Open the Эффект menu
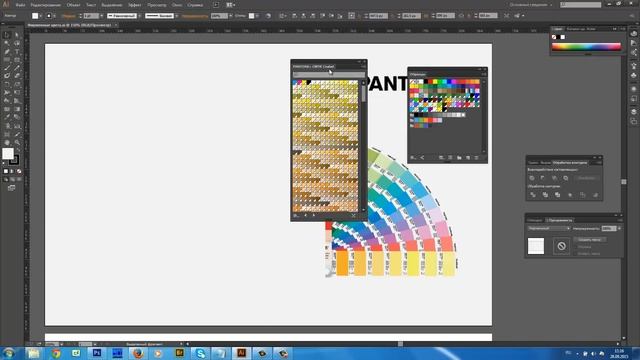640x360 pixels. point(135,5)
